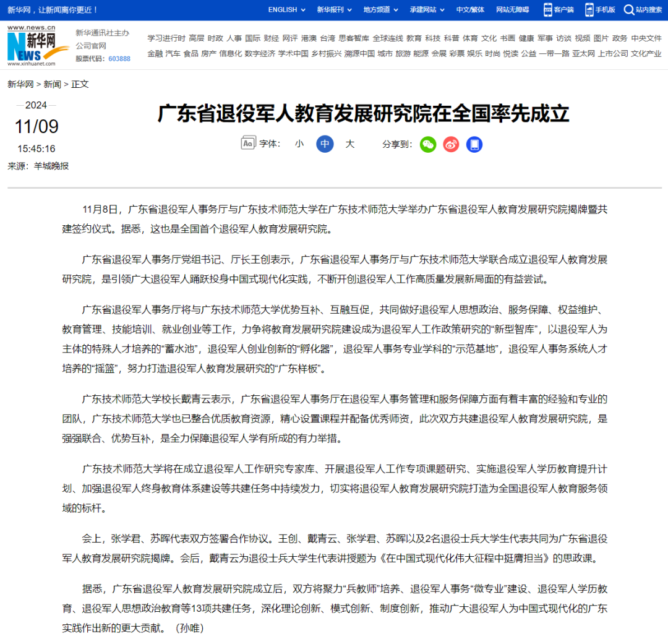This screenshot has height=644, width=668.
Task: Set font size to small 小
Action: point(299,144)
